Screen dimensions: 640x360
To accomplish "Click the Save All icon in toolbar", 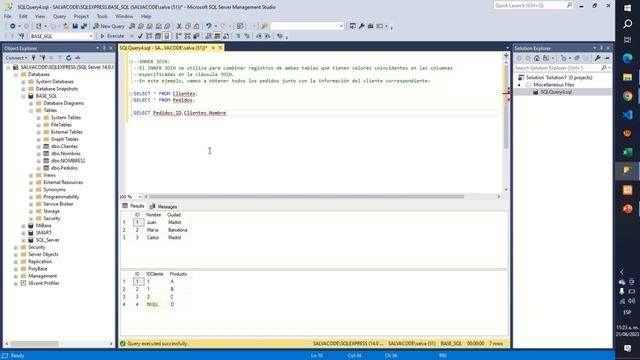I will point(84,26).
